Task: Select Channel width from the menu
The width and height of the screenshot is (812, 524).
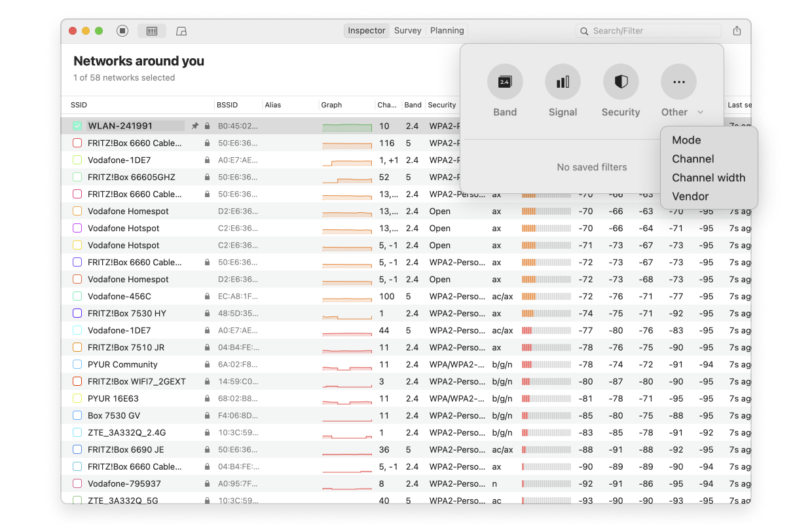Action: (709, 178)
